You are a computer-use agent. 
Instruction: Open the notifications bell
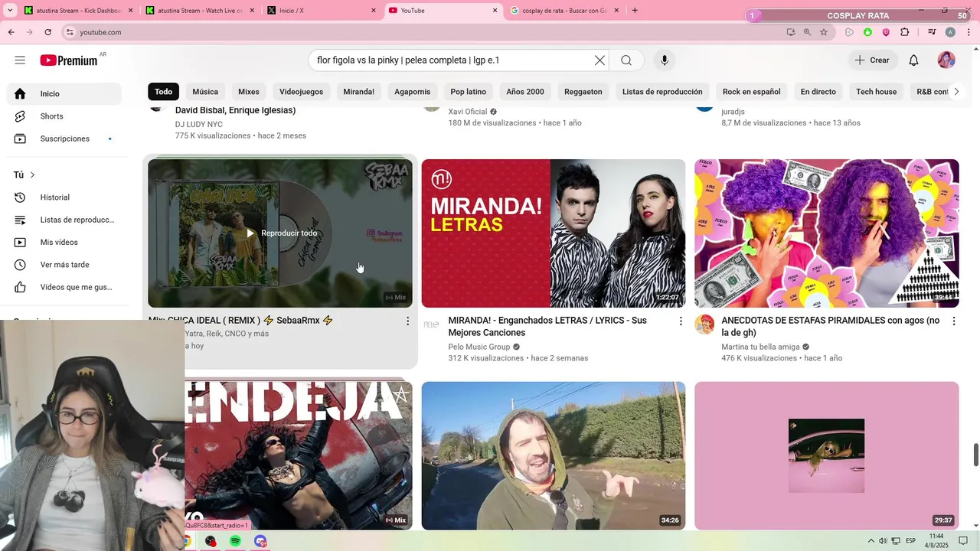[x=913, y=60]
